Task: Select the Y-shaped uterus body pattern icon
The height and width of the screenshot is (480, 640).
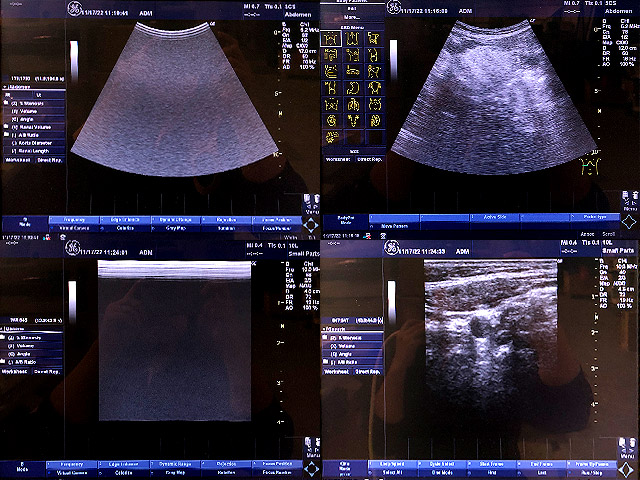Action: (x=353, y=121)
